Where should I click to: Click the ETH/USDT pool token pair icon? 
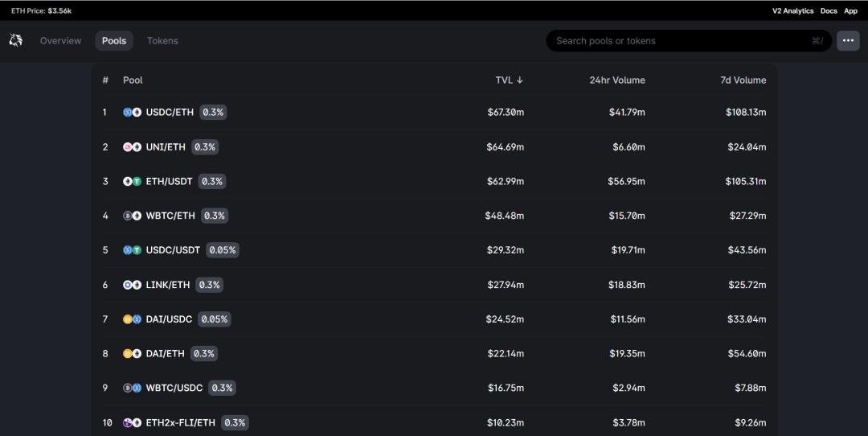(x=132, y=182)
